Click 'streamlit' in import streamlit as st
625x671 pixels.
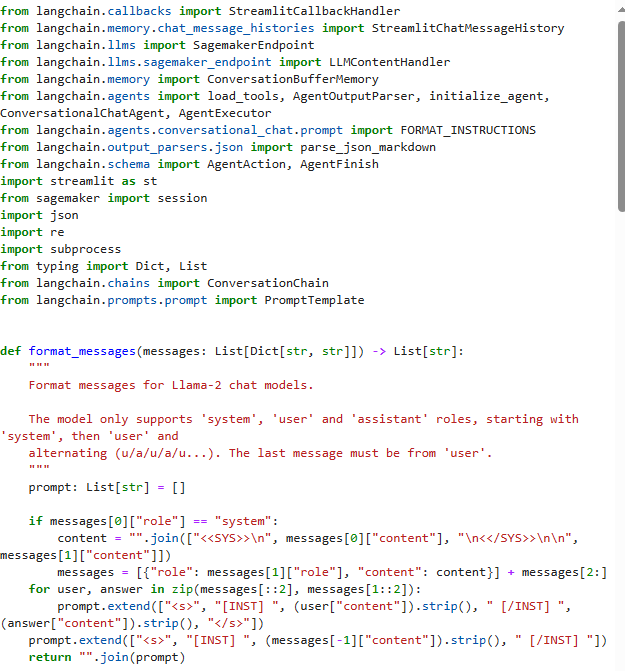[x=82, y=181]
